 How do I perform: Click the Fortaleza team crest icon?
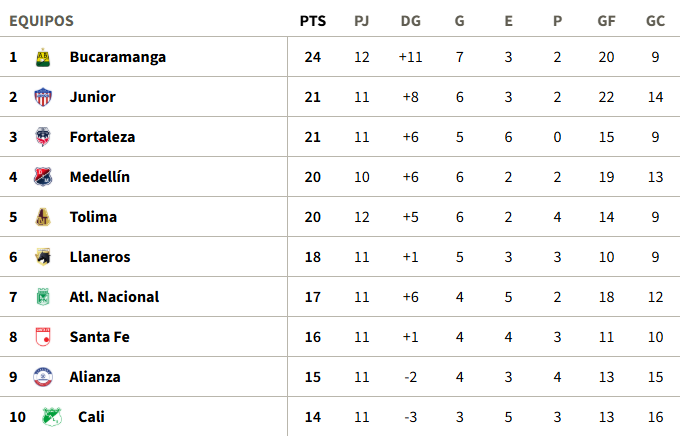point(42,137)
